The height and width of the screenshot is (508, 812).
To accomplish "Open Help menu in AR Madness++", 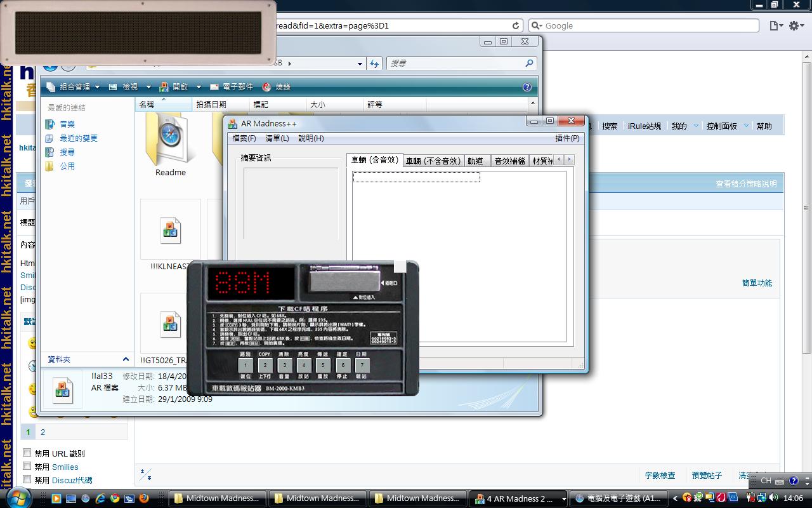I will coord(311,138).
